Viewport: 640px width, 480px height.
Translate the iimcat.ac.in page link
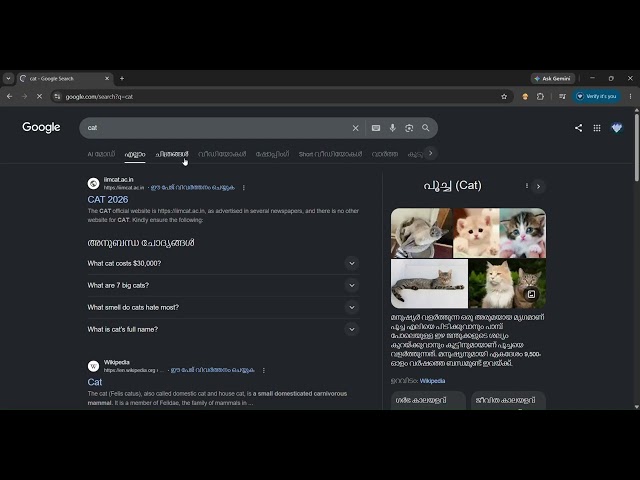[193, 187]
